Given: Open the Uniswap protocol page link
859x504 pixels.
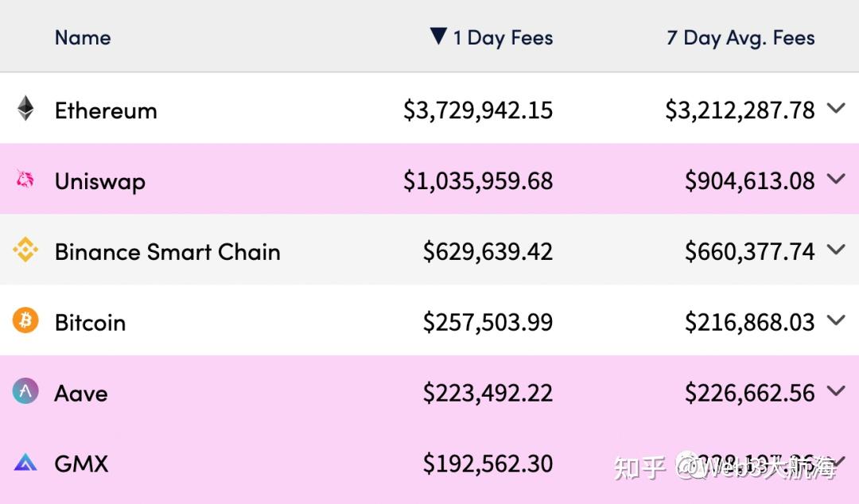Looking at the screenshot, I should click(x=99, y=181).
